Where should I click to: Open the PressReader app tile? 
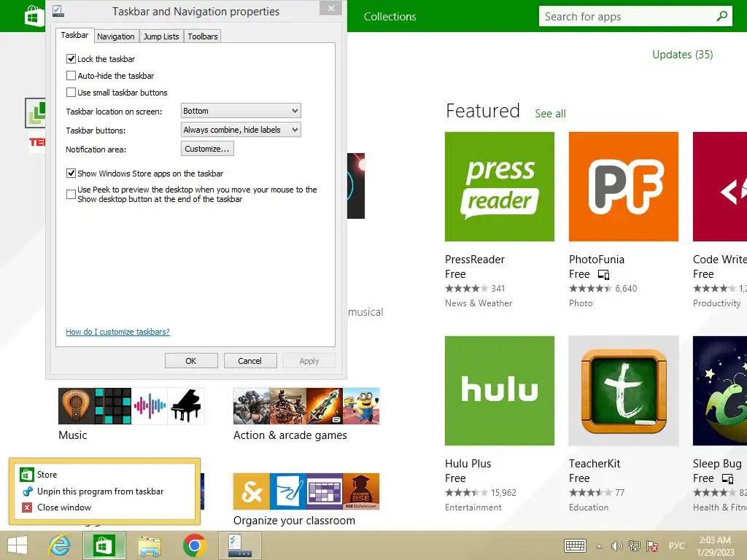pos(499,187)
